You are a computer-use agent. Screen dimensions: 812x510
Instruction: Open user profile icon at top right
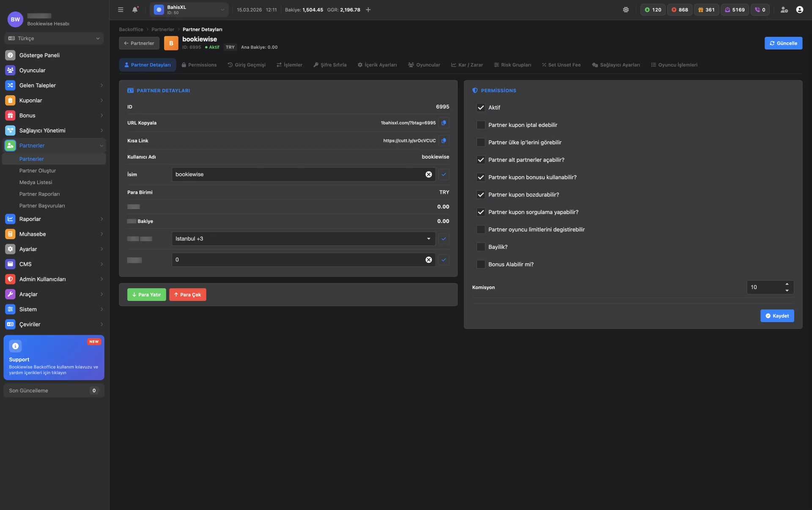799,10
